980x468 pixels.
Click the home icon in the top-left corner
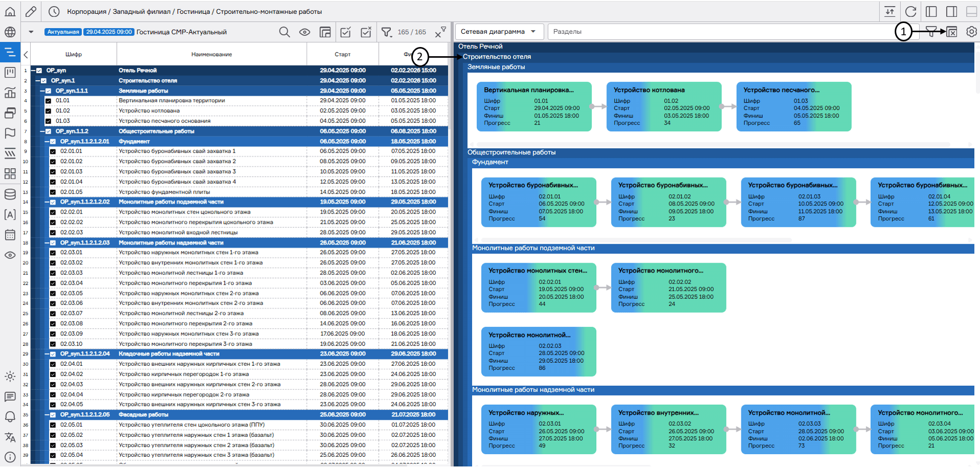click(x=10, y=11)
